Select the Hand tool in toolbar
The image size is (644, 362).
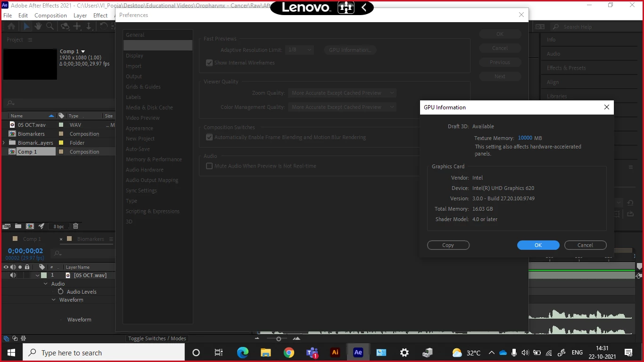[x=38, y=27]
